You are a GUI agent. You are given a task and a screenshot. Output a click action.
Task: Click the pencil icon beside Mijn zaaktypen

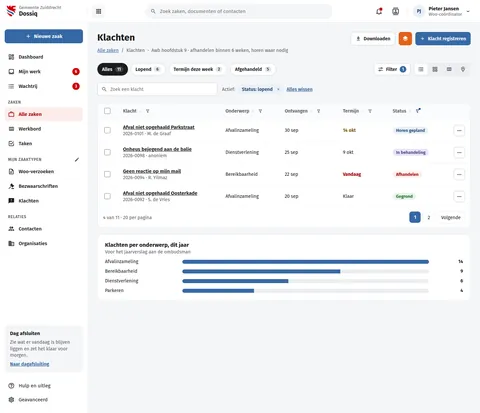[x=77, y=159]
